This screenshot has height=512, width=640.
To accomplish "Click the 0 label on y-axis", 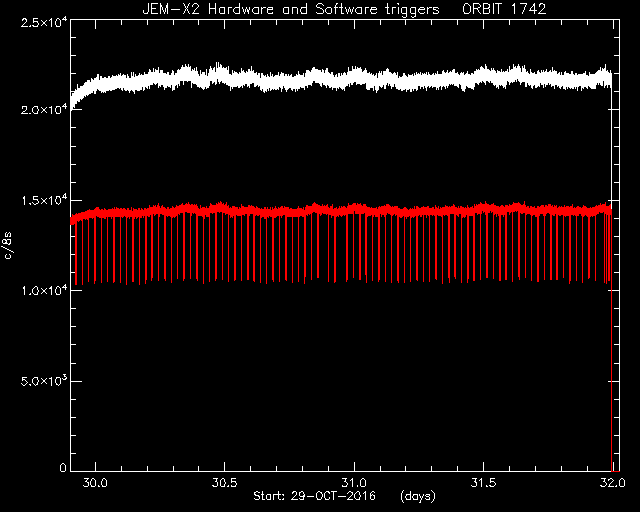I will [62, 467].
